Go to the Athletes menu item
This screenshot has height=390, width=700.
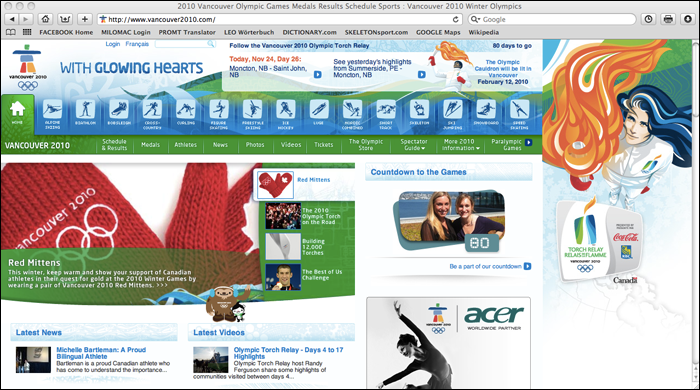click(186, 145)
